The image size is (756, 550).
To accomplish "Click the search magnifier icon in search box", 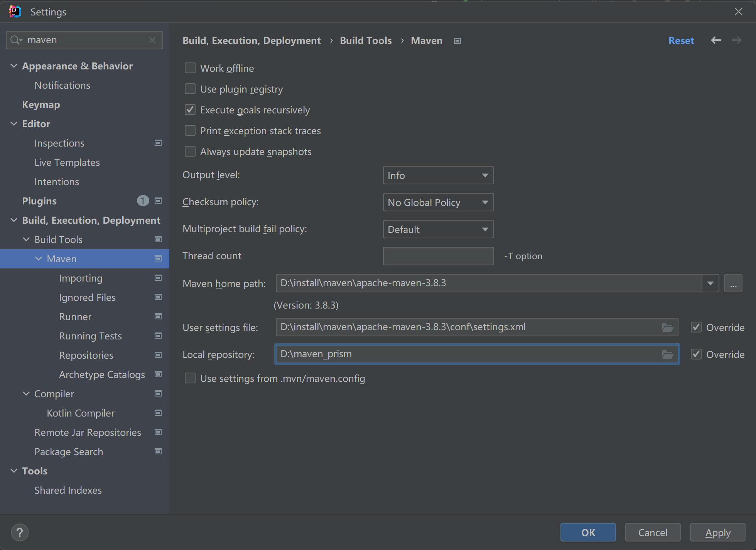I will (15, 40).
